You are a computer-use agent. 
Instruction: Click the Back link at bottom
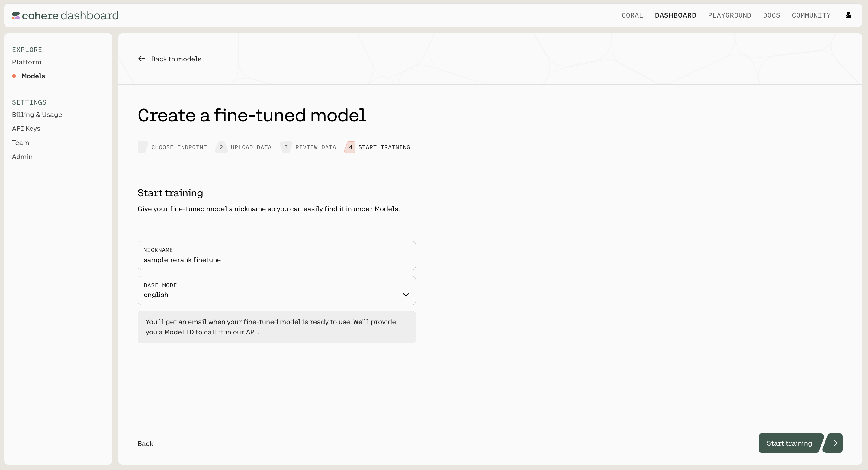145,443
